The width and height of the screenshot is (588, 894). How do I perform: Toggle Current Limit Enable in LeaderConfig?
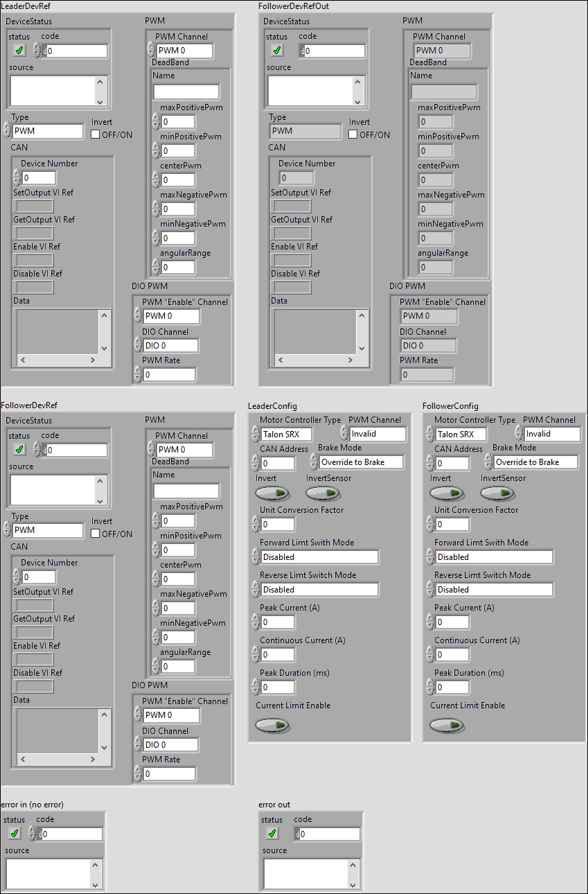(x=272, y=725)
